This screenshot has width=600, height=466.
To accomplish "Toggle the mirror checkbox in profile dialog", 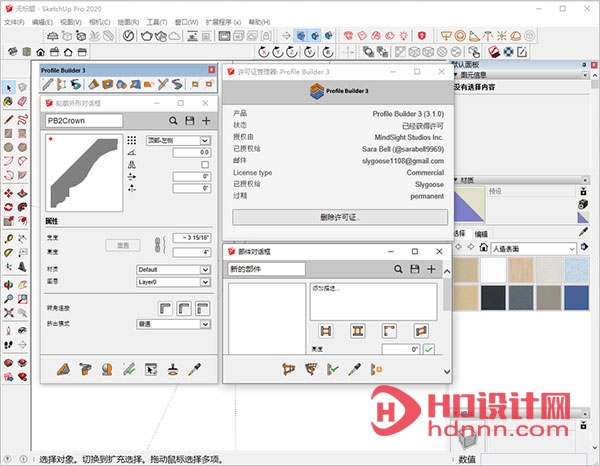I will tap(205, 165).
